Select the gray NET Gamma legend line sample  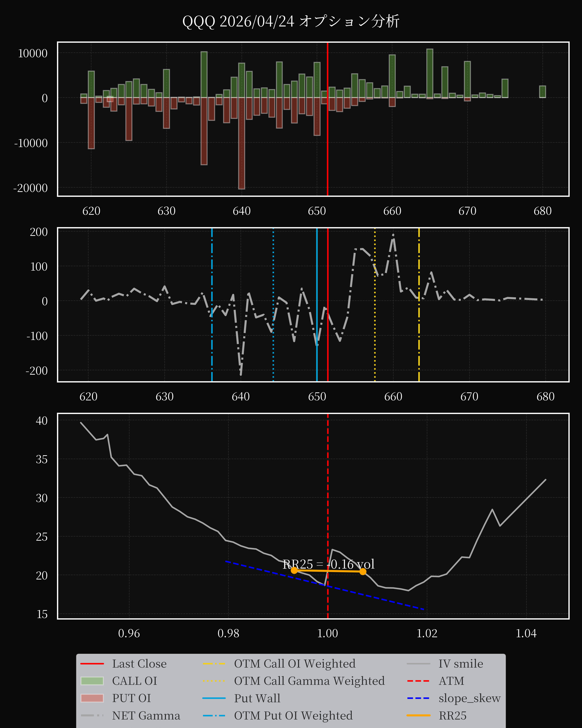point(92,716)
